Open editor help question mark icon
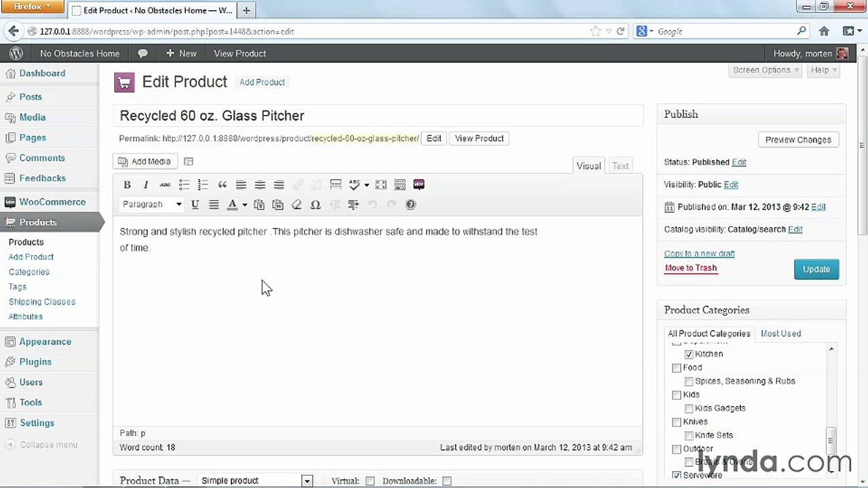This screenshot has width=868, height=488. pos(410,204)
